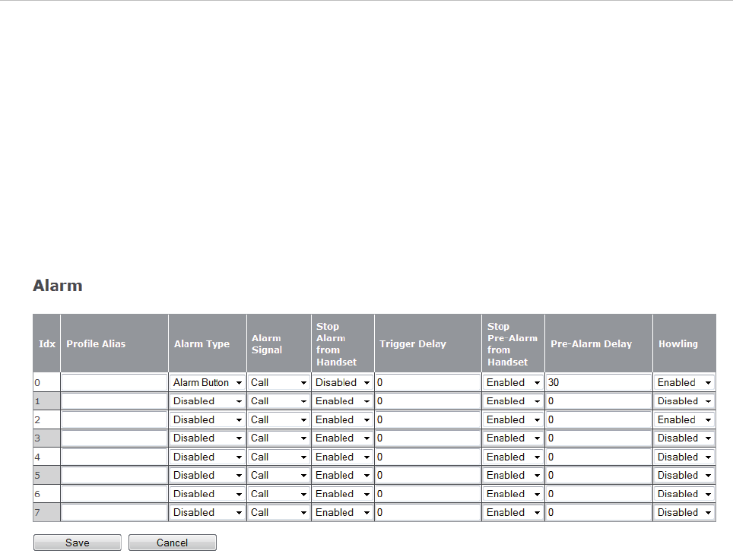Open Alarm Type dropdown for row 4
Viewport: 733px width, 560px height.
(207, 457)
